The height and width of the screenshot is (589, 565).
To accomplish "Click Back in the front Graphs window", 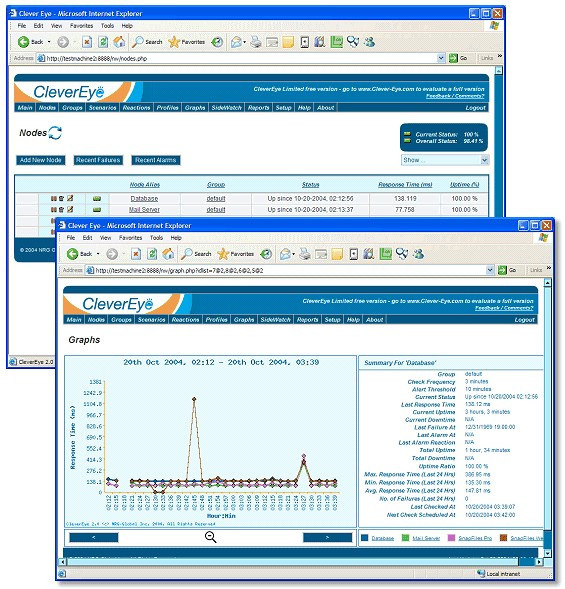I will coord(79,254).
